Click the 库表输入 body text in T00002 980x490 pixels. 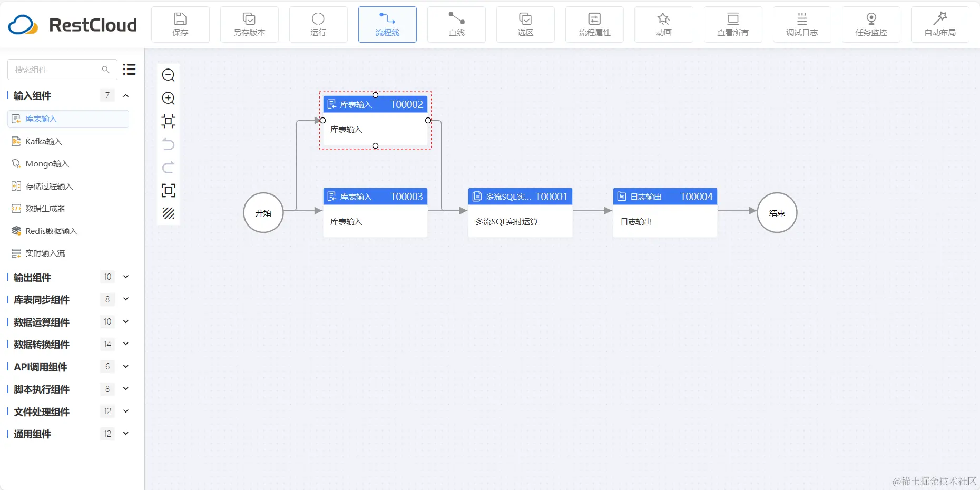pyautogui.click(x=346, y=130)
